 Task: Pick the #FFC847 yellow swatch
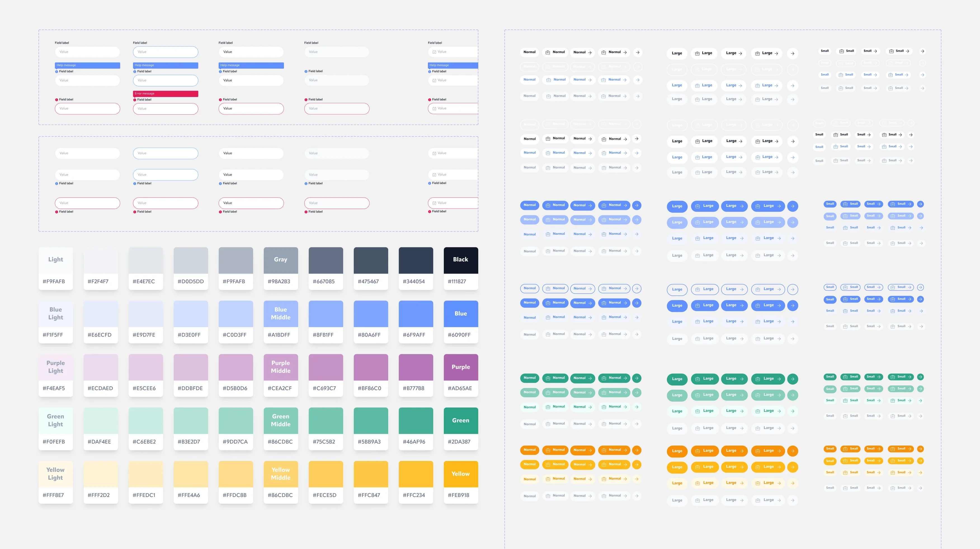pos(371,482)
